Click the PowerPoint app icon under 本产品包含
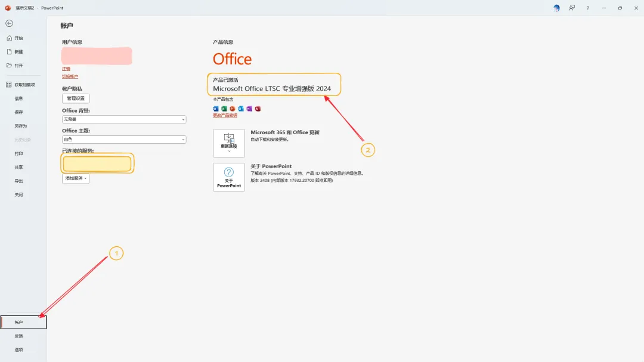Viewport: 644px width, 362px height. [x=233, y=109]
